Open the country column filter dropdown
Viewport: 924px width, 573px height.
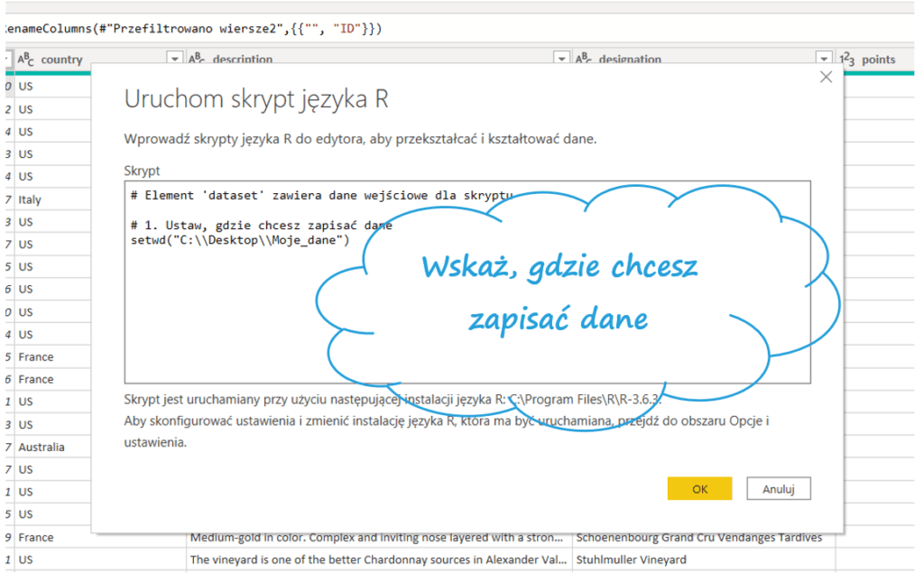(x=175, y=60)
